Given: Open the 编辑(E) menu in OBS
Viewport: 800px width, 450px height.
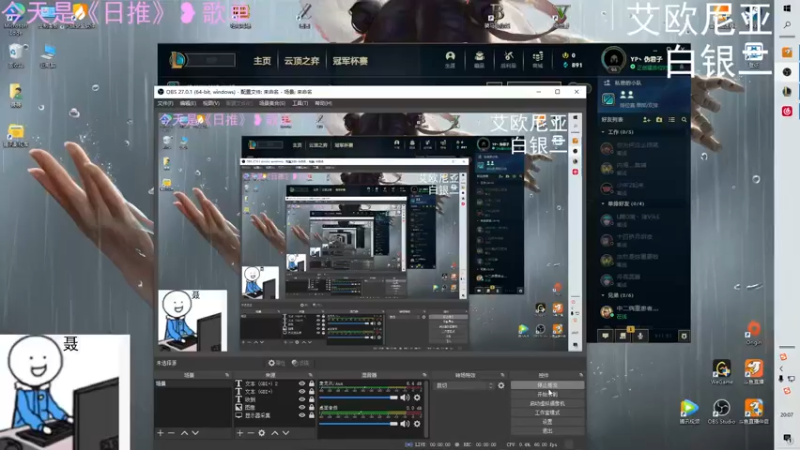Looking at the screenshot, I should point(188,103).
